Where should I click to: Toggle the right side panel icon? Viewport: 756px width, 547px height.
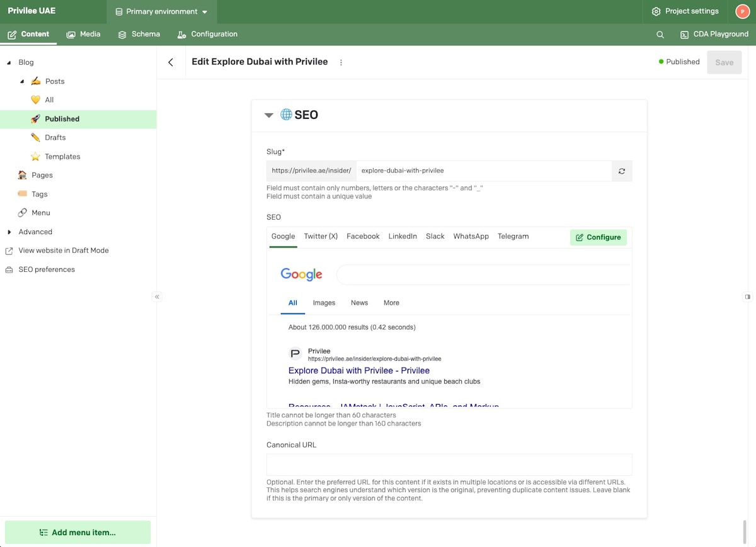(x=748, y=296)
